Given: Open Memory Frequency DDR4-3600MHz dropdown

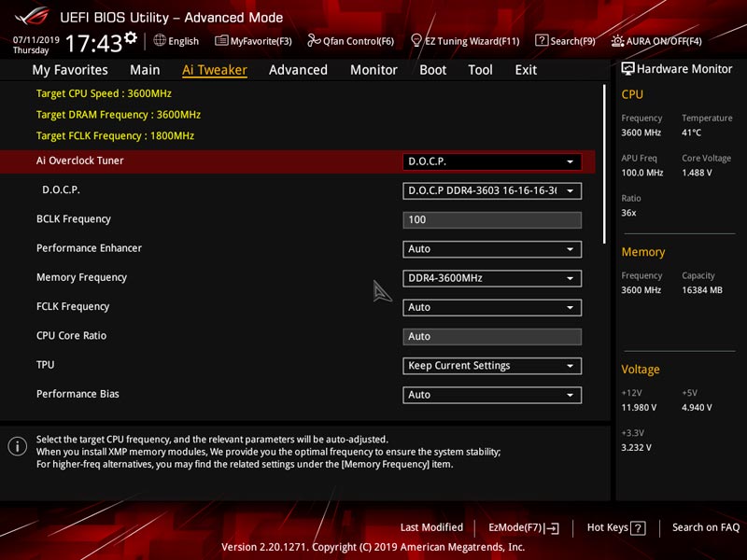Looking at the screenshot, I should point(492,278).
